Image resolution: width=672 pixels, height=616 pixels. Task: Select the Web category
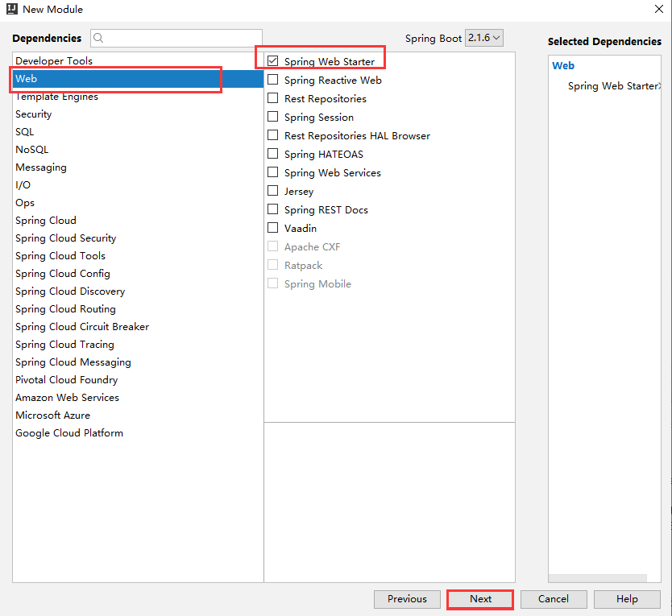point(138,79)
